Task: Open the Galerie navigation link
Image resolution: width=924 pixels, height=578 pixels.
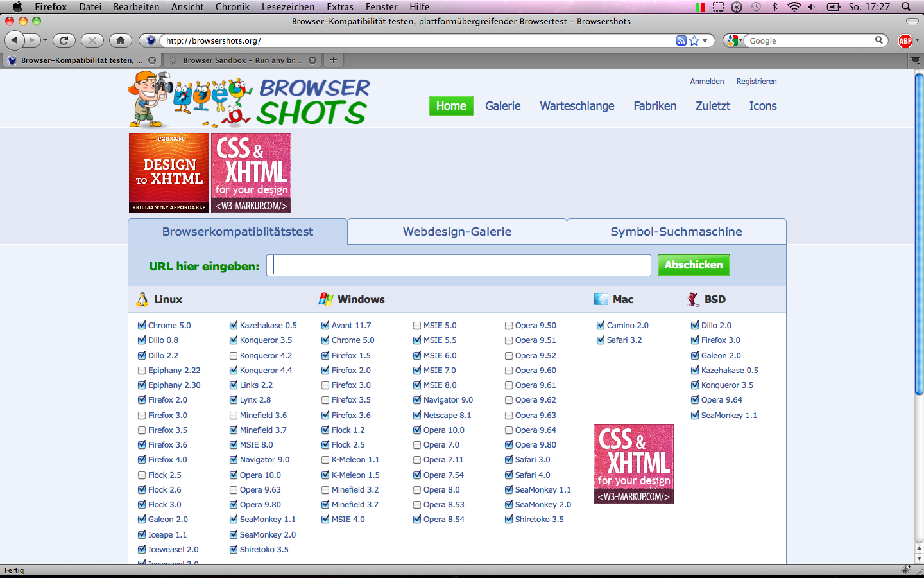Action: [503, 106]
